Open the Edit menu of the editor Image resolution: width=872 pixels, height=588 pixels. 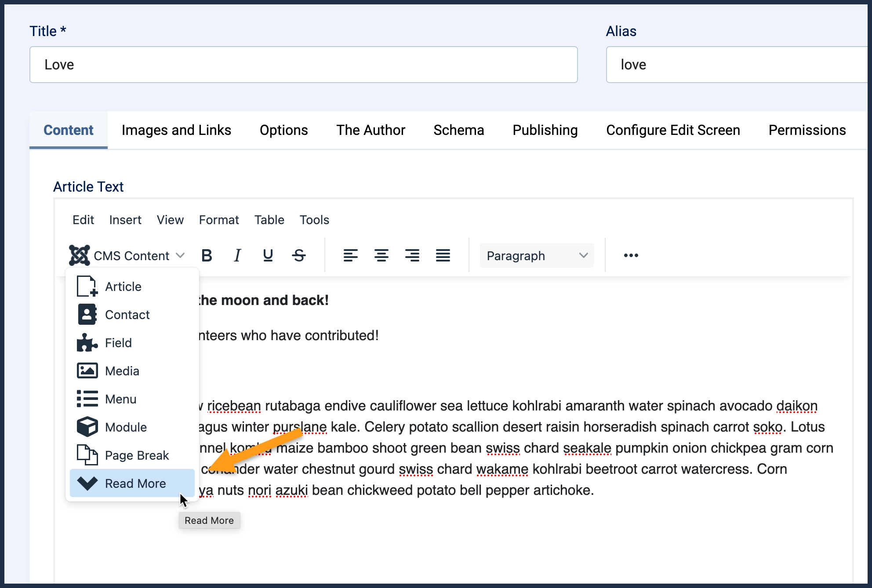click(x=83, y=220)
